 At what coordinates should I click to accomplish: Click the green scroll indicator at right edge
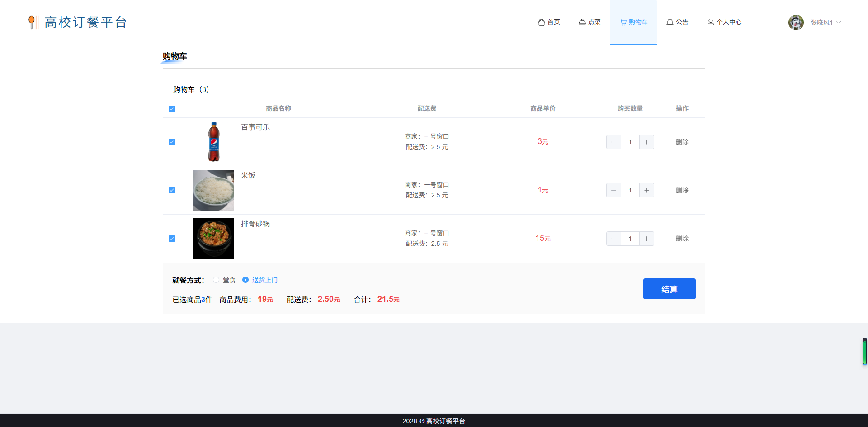865,351
